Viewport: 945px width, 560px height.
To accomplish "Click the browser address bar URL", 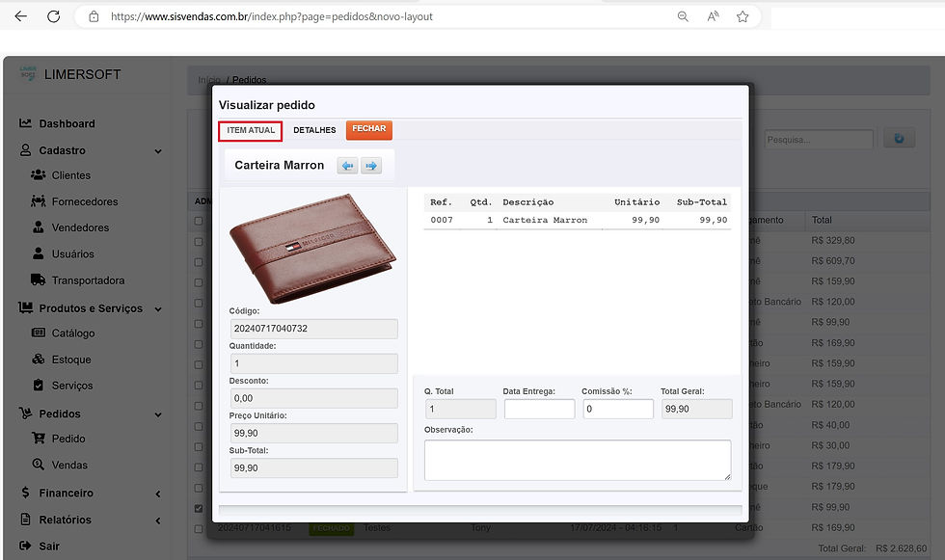I will click(271, 16).
